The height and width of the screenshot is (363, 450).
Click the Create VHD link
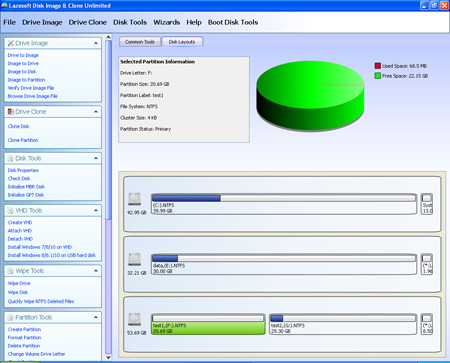tap(20, 223)
